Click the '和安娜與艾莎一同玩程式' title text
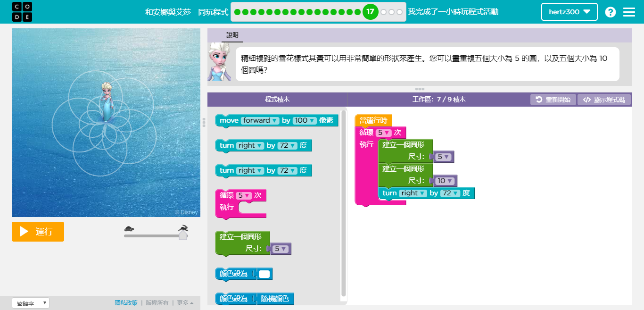The image size is (644, 310). 187,12
